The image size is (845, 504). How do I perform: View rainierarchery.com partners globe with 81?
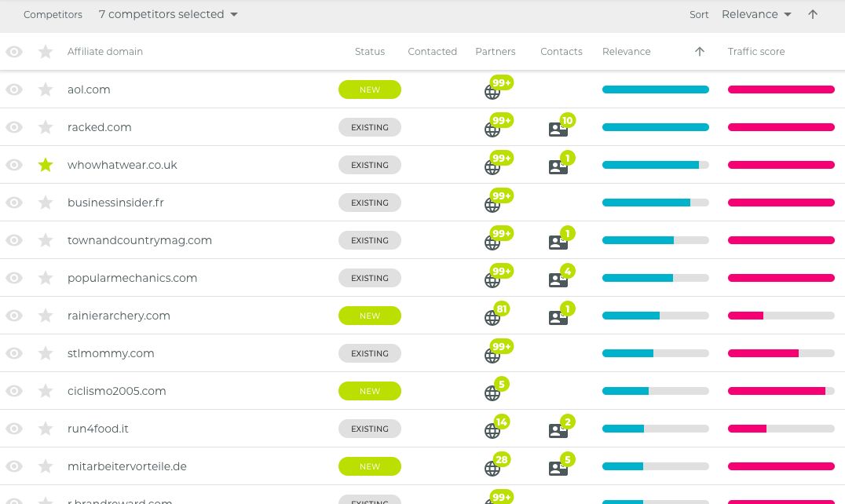click(x=492, y=318)
